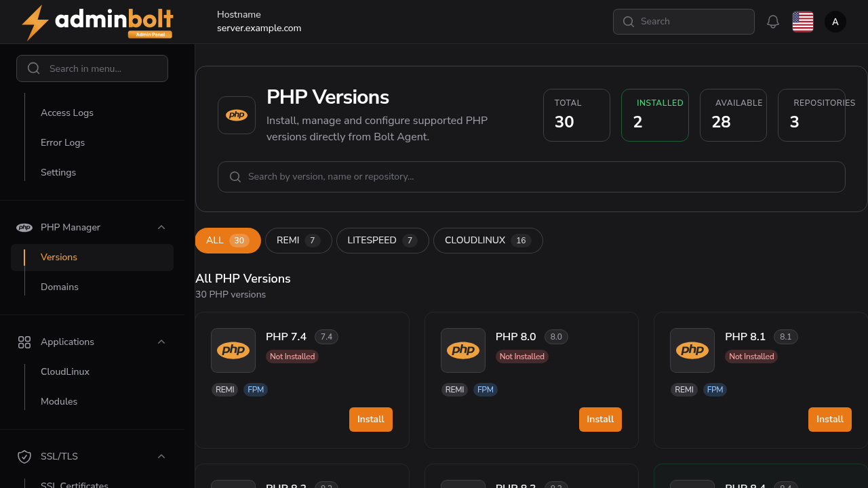
Task: Click the version search magnifier icon
Action: click(235, 177)
